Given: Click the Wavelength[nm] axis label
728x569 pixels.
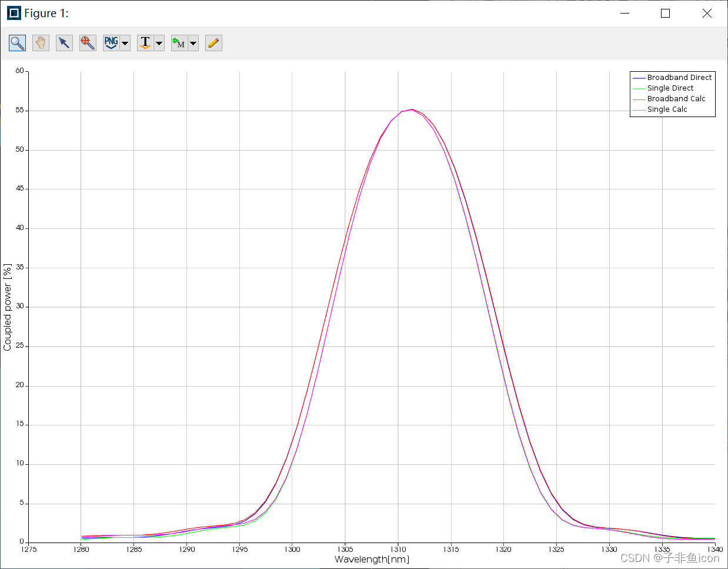Looking at the screenshot, I should (372, 559).
